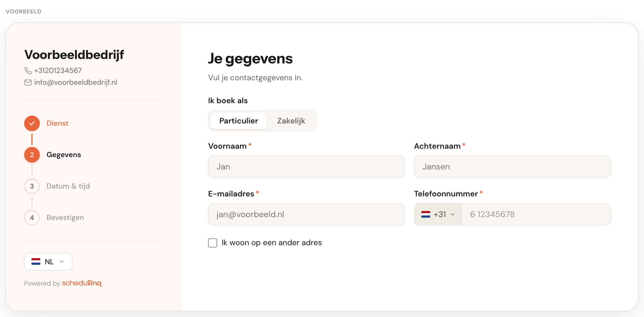Click the VOORBEELD label at top
Screen dimensions: 644x317
pos(24,12)
